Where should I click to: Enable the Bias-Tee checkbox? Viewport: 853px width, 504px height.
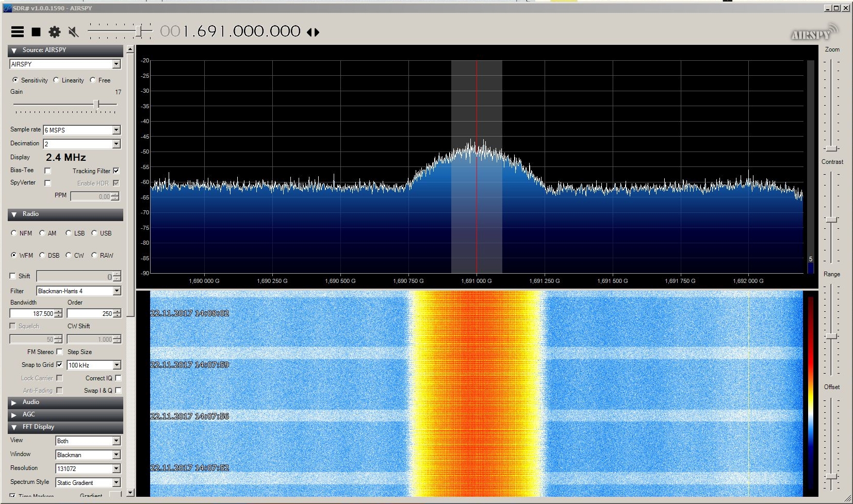[47, 171]
